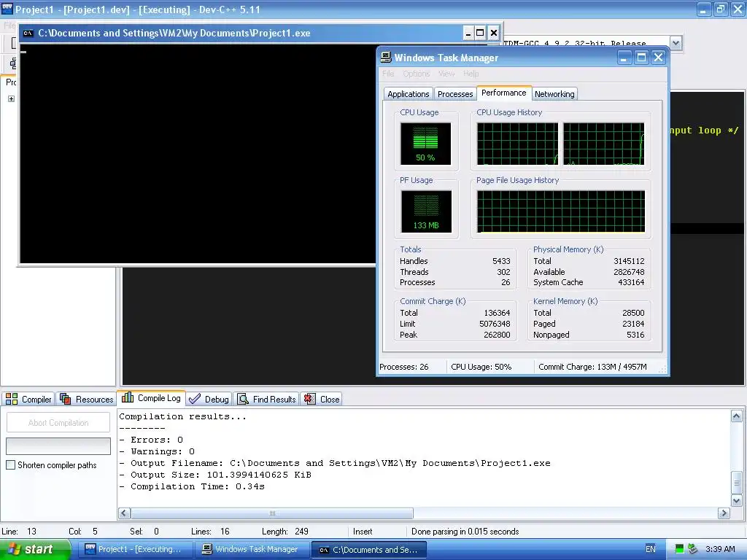Image resolution: width=747 pixels, height=560 pixels.
Task: Click the console window system icon
Action: point(28,33)
